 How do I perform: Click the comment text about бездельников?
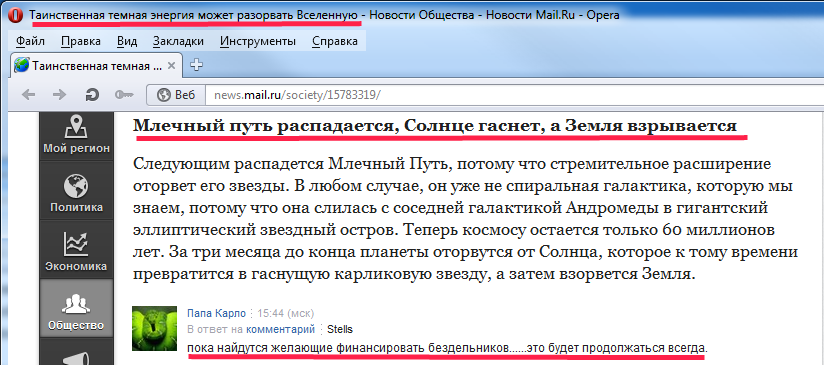(x=447, y=348)
